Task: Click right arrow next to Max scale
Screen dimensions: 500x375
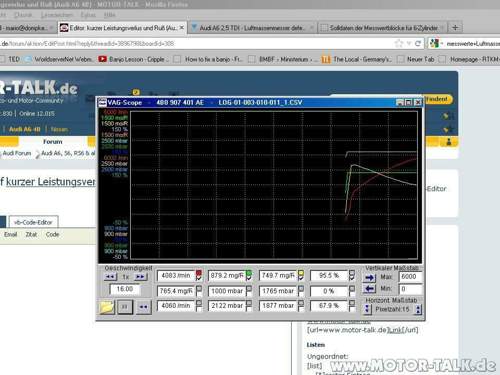Action: coord(369,277)
